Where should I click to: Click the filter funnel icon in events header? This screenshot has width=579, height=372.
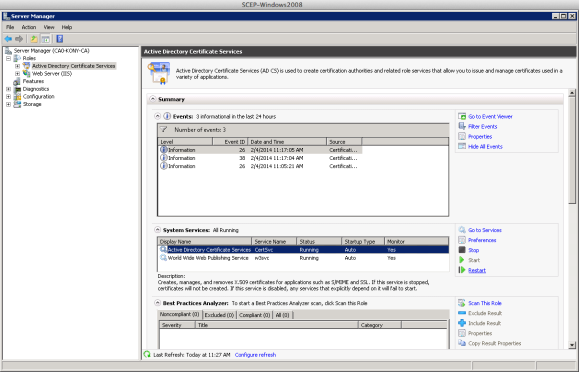coord(164,130)
